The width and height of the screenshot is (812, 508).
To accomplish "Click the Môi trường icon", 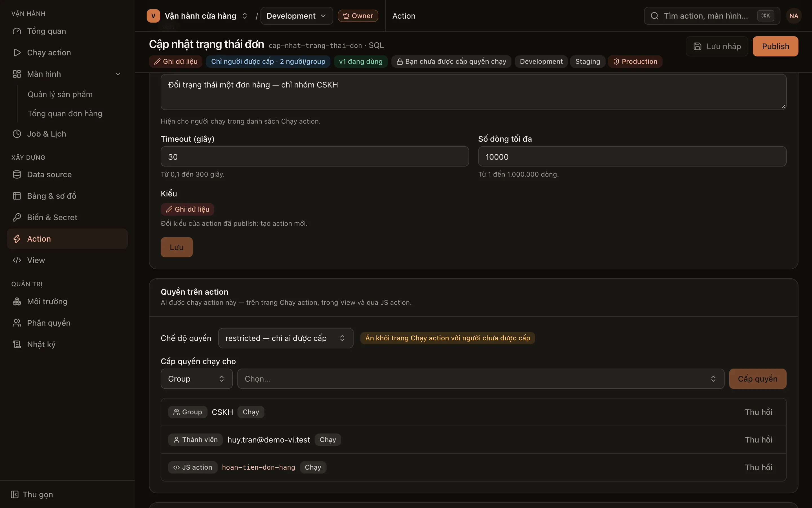I will (17, 302).
